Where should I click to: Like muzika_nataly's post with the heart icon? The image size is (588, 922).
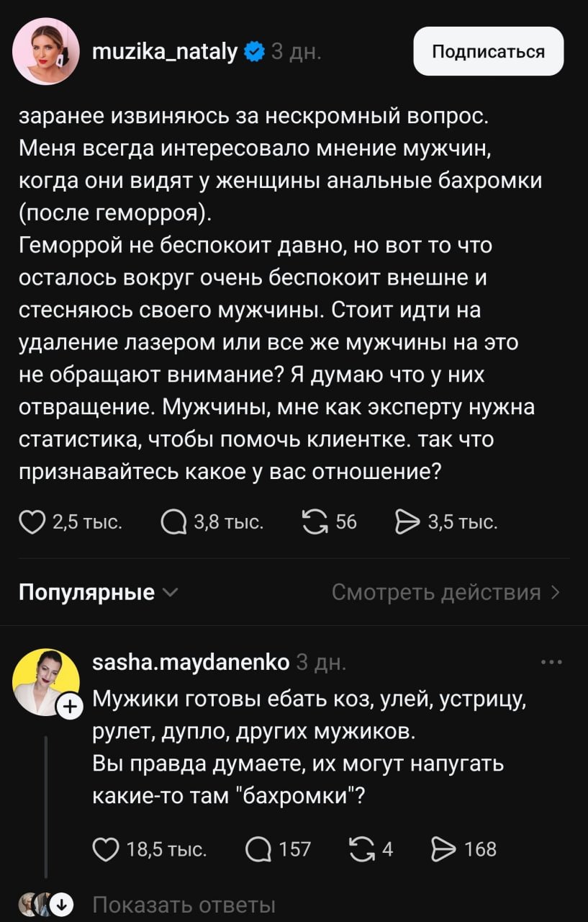click(x=32, y=522)
